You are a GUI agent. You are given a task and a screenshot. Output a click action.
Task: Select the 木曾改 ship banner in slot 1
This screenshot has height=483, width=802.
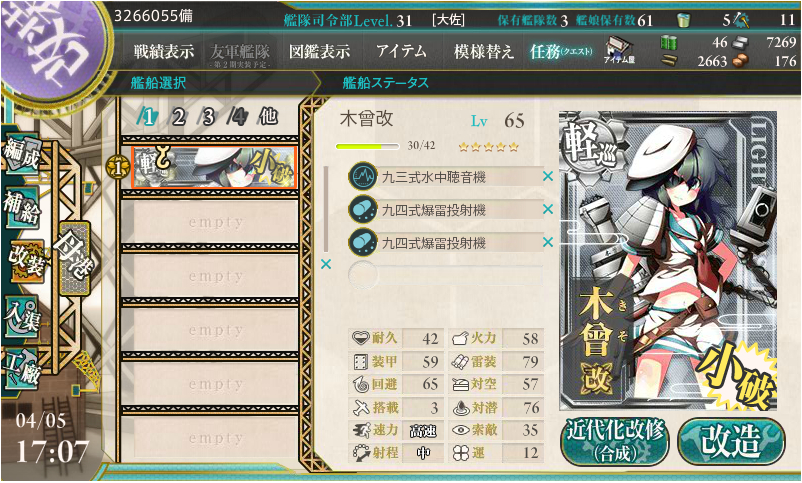point(214,167)
